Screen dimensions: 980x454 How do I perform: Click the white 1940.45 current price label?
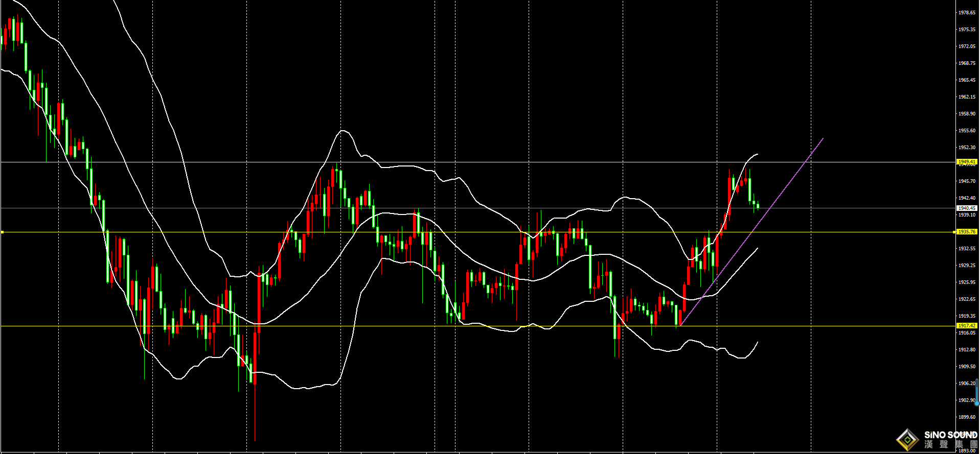[x=967, y=208]
